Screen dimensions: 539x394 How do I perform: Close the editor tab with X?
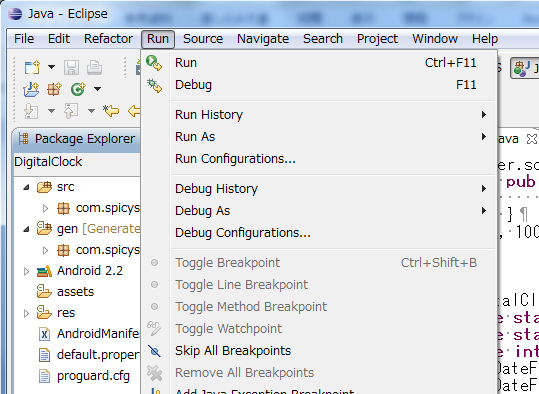532,139
